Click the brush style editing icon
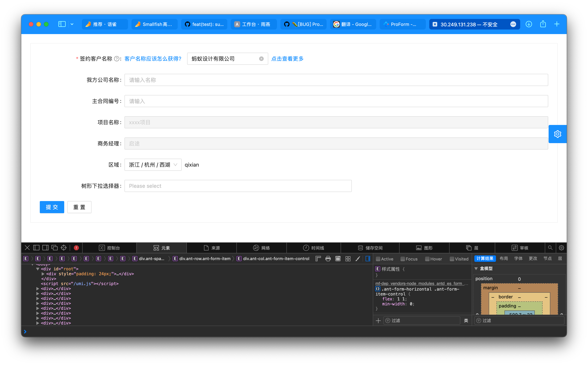Image resolution: width=588 pixels, height=365 pixels. click(x=358, y=259)
